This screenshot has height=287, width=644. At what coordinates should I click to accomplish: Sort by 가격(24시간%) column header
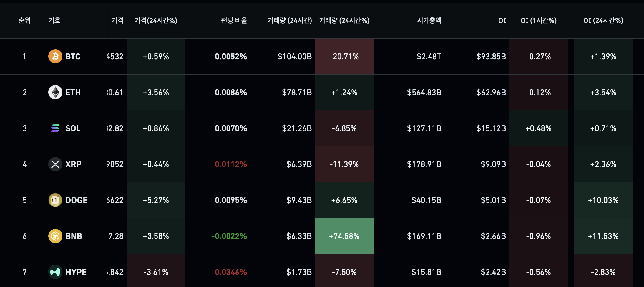156,20
